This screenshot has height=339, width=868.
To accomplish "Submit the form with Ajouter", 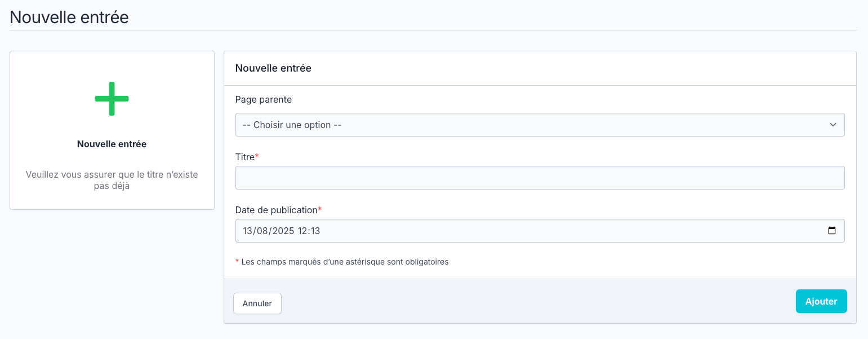I will 821,301.
